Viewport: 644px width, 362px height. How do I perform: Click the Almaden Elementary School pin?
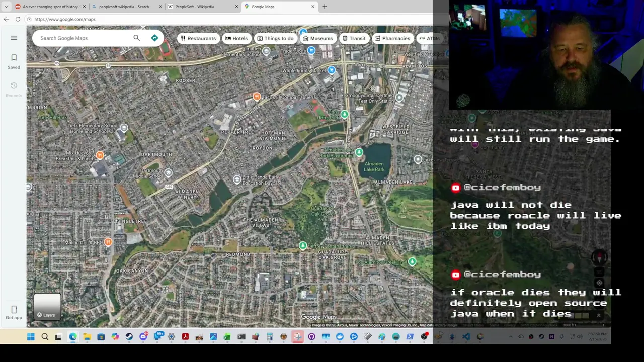(266, 51)
